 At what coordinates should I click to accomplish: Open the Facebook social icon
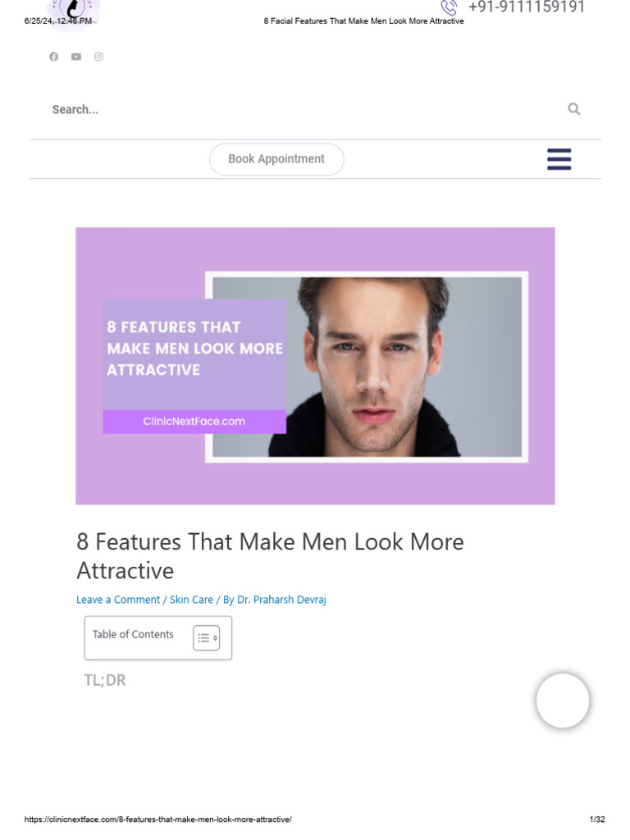53,57
